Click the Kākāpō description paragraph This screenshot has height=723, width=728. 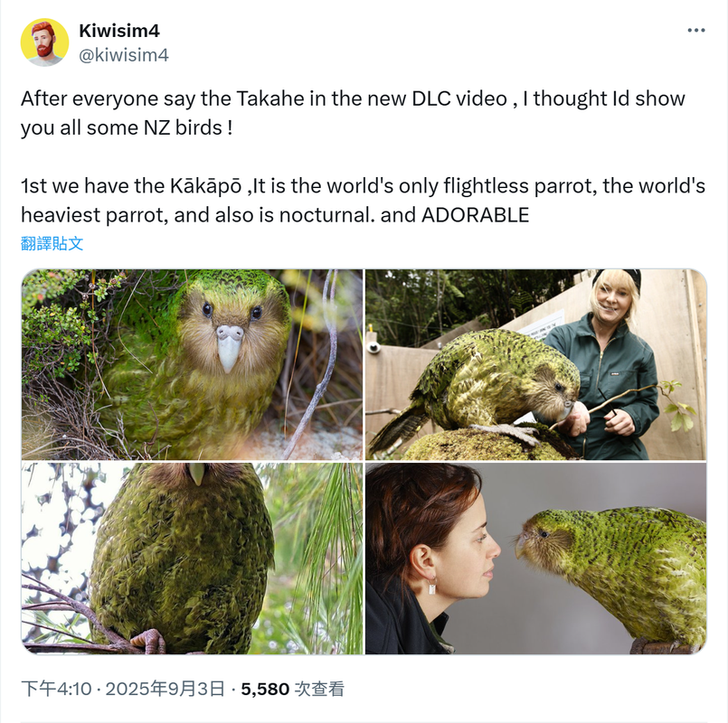click(x=363, y=200)
